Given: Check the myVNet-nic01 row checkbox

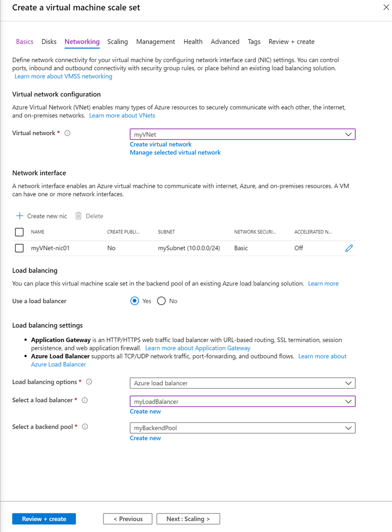Looking at the screenshot, I should point(19,248).
